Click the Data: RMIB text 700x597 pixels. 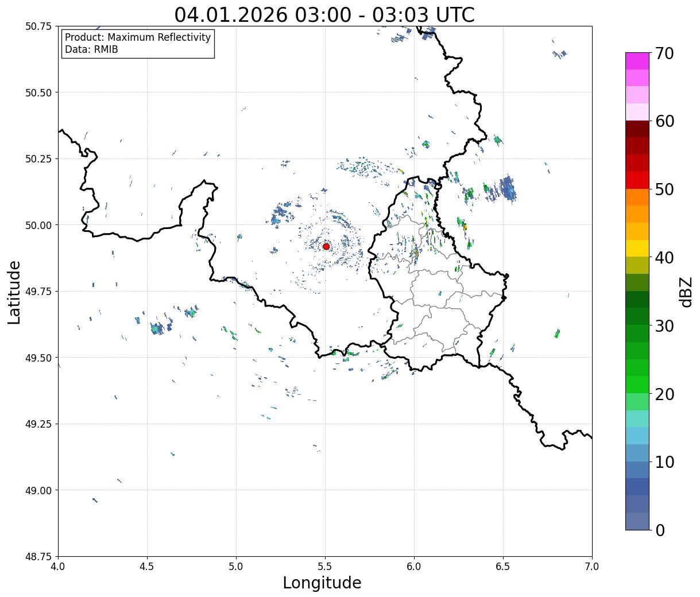coord(91,50)
